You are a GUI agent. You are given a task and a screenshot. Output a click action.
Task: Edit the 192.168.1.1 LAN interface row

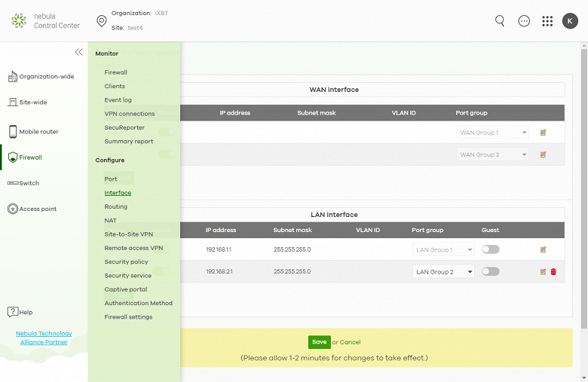[543, 249]
